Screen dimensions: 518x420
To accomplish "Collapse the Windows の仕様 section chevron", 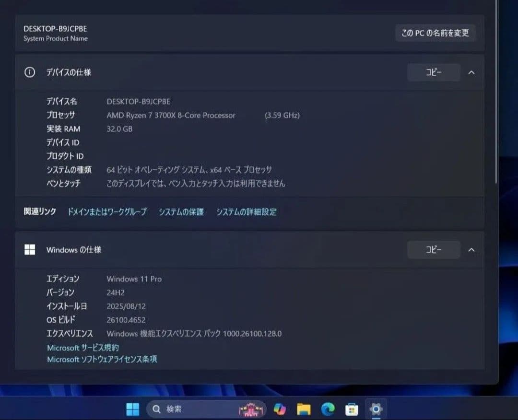I will click(x=471, y=250).
